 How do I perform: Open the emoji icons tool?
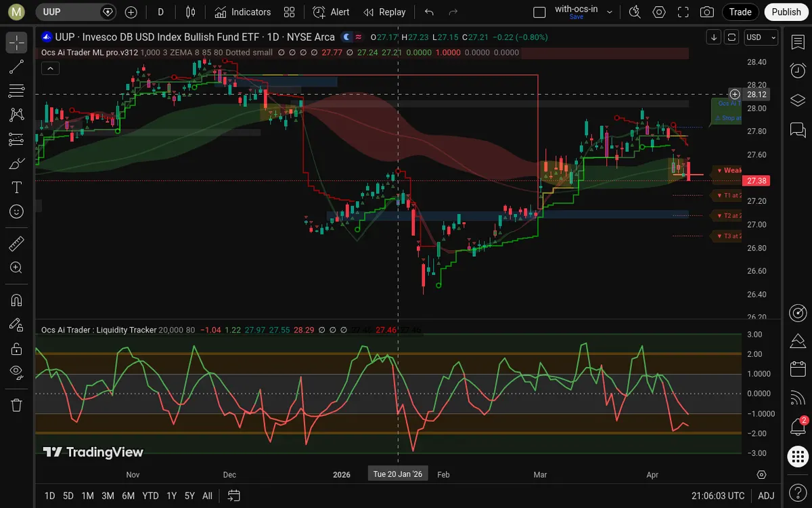tap(17, 212)
